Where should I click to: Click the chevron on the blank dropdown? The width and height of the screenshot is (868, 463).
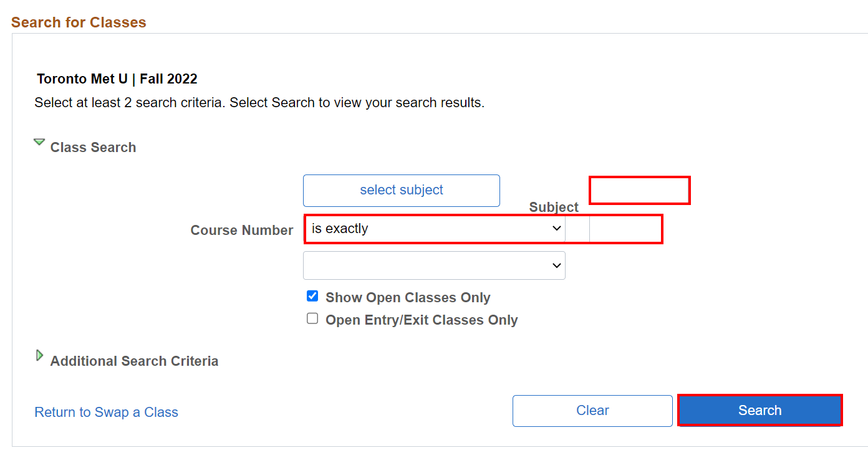point(557,266)
